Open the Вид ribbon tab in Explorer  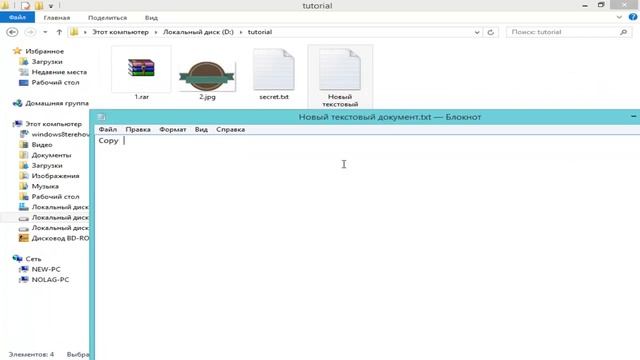tap(151, 18)
